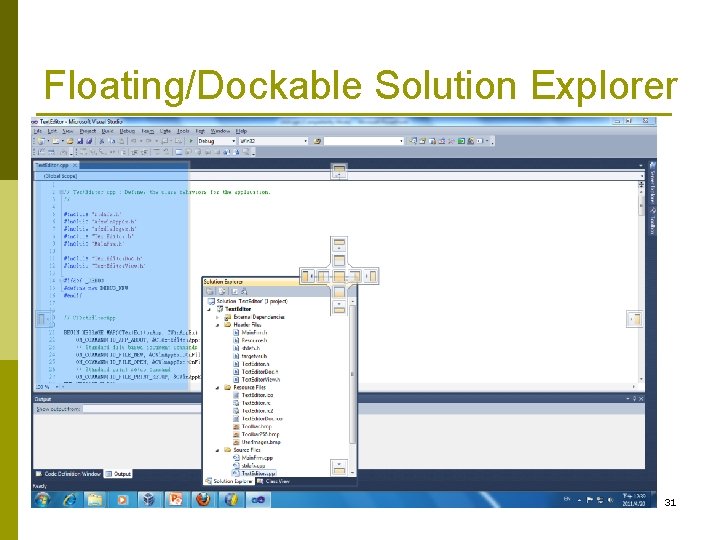
Task: Click the Cut icon in the toolbar
Action: pos(102,141)
